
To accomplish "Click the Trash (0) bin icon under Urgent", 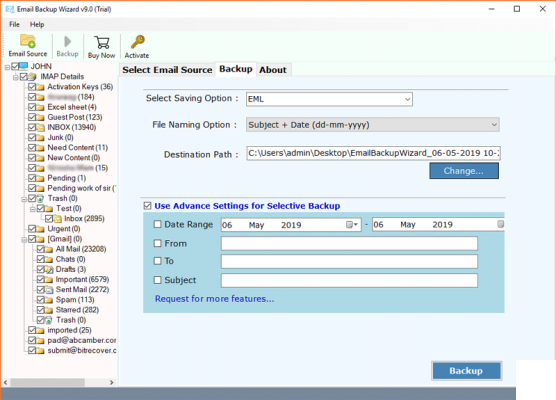I will [49, 320].
